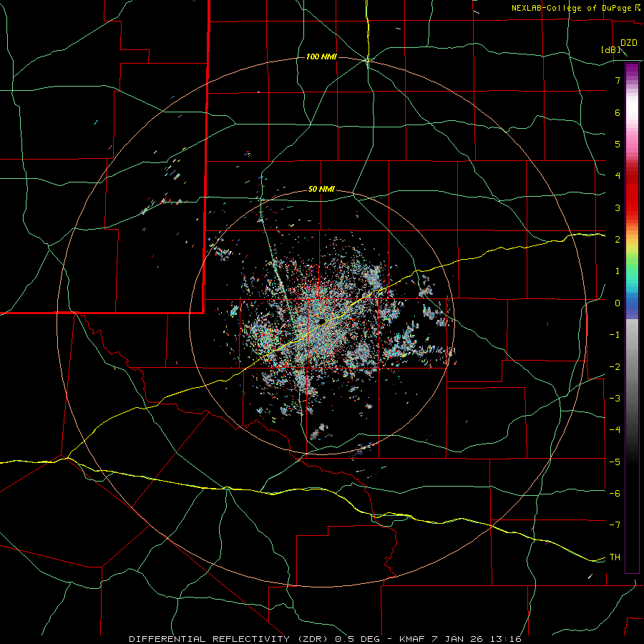Click the ZDR color scale bar
The width and height of the screenshot is (644, 644).
click(x=632, y=318)
